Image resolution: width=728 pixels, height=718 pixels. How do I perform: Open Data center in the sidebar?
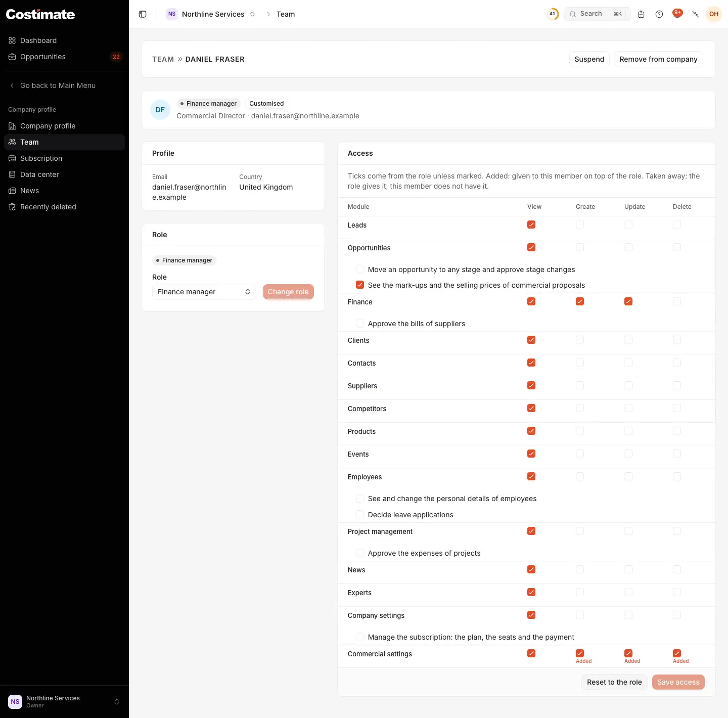tap(64, 174)
